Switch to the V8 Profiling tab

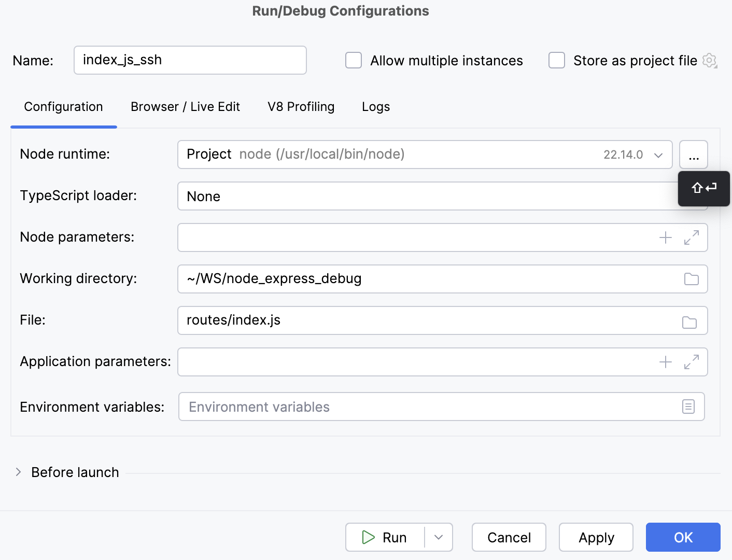[x=301, y=107]
